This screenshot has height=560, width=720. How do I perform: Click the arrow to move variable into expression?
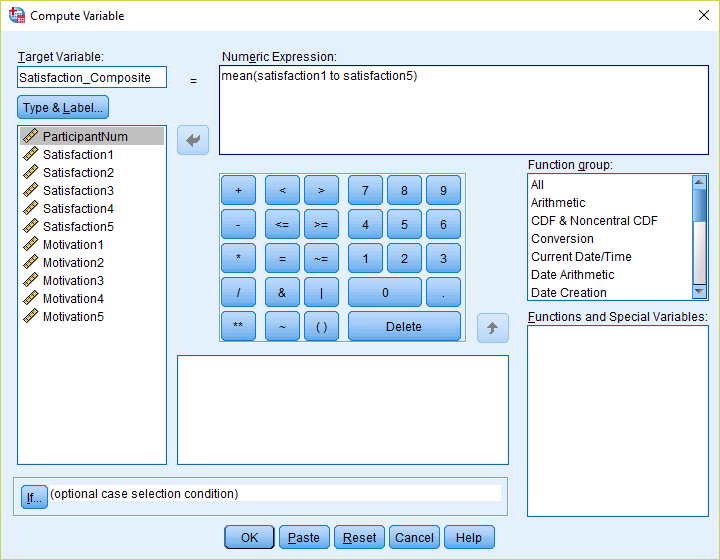coord(193,140)
